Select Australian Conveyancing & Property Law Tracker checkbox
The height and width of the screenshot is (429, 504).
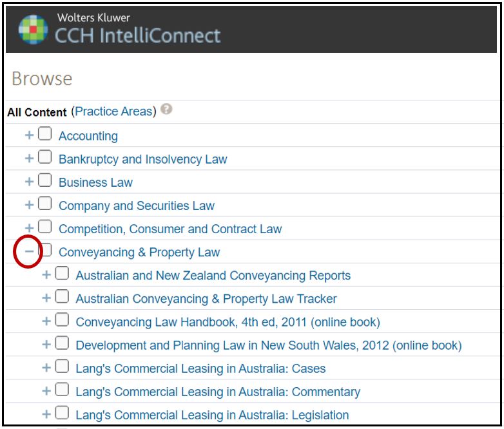(62, 297)
